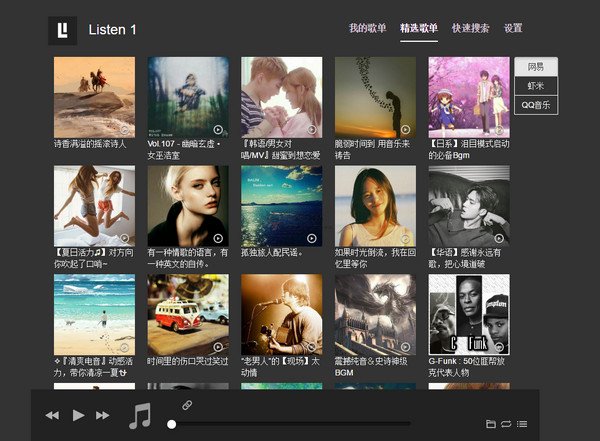This screenshot has height=441, width=600.
Task: Play the 夏日活力 playlist cover icon
Action: click(x=124, y=238)
